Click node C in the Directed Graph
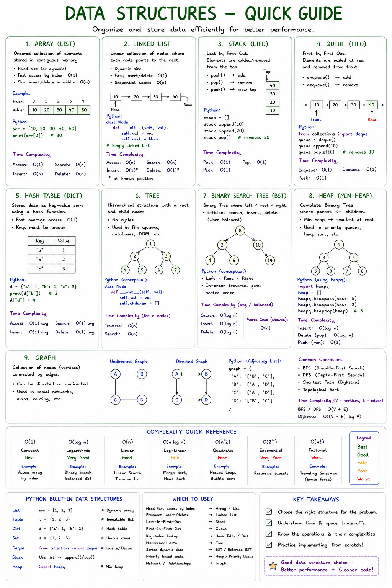 [x=177, y=400]
